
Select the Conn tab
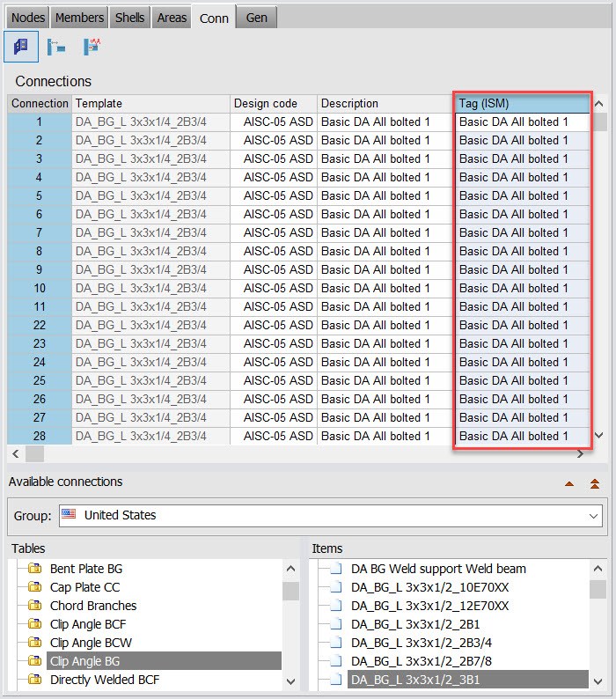214,18
